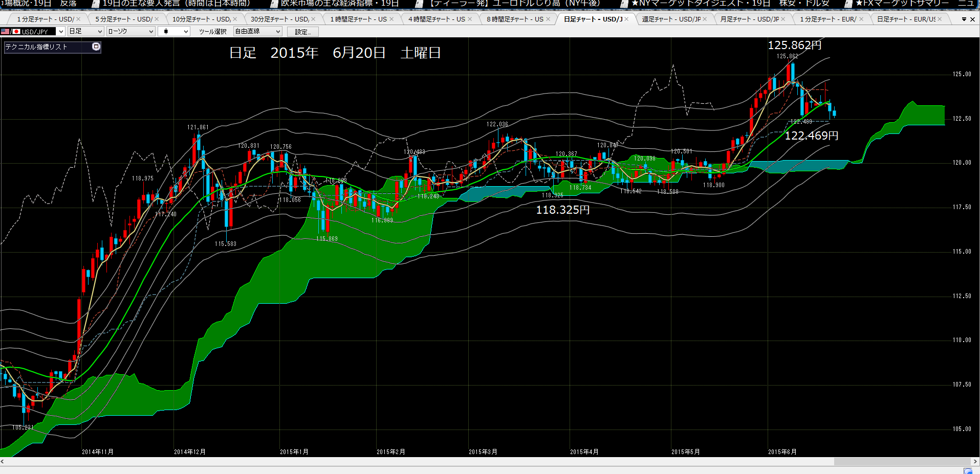The image size is (980, 474).
Task: Click the テクニカル指標リスト panel title
Action: point(36,47)
